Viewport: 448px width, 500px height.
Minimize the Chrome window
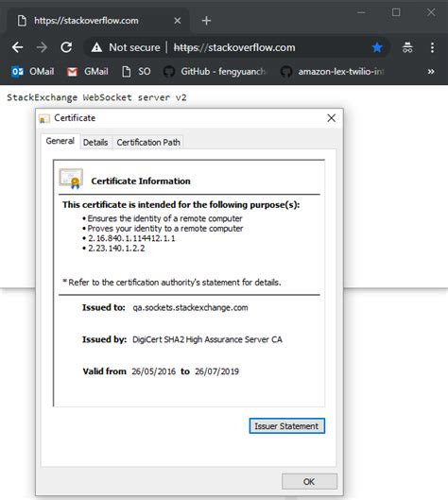pyautogui.click(x=361, y=12)
